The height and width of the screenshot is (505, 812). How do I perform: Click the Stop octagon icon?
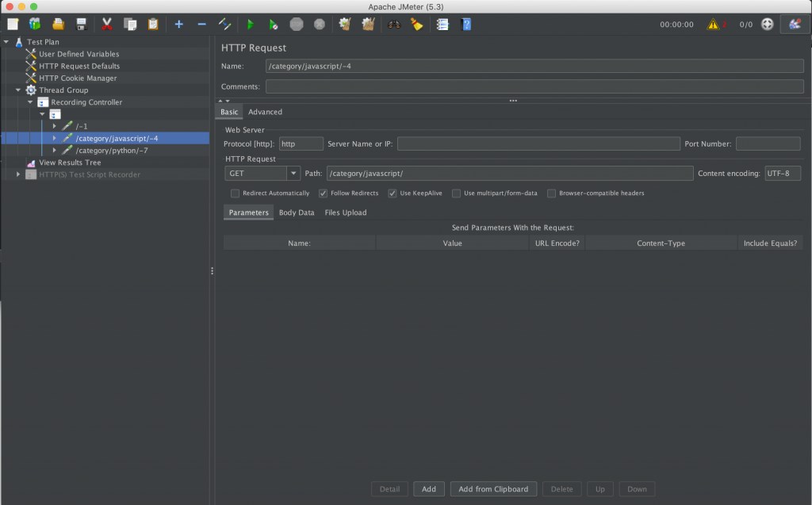click(x=297, y=25)
